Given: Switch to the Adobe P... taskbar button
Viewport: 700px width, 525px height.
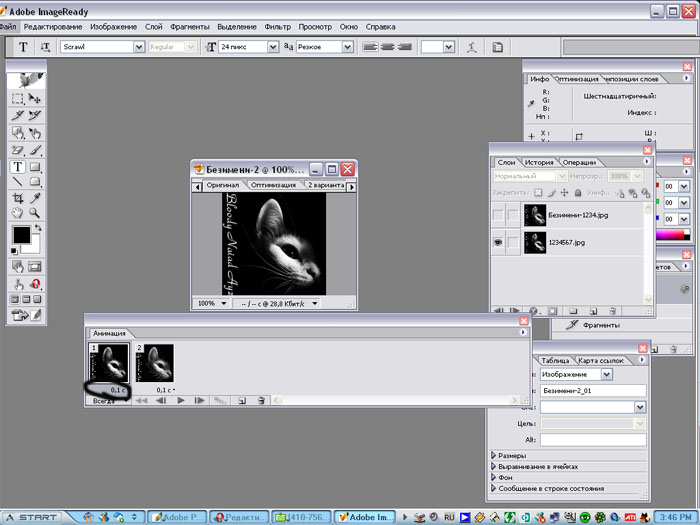Looking at the screenshot, I should pyautogui.click(x=177, y=517).
